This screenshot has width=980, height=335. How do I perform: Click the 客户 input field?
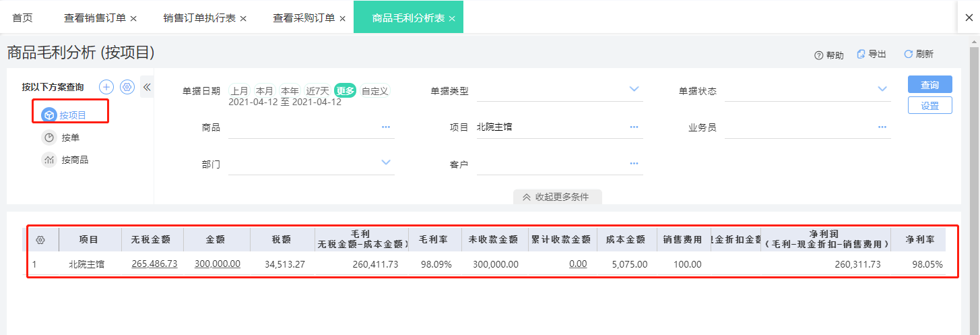pos(560,163)
